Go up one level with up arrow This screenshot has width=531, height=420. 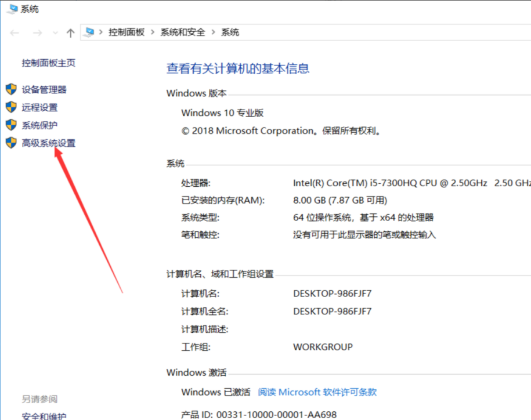(70, 33)
